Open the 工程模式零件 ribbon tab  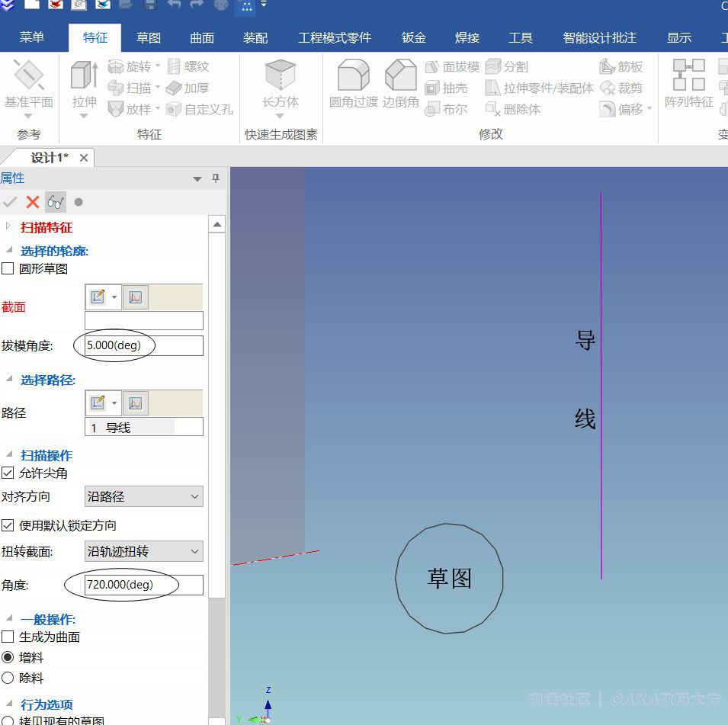[335, 37]
